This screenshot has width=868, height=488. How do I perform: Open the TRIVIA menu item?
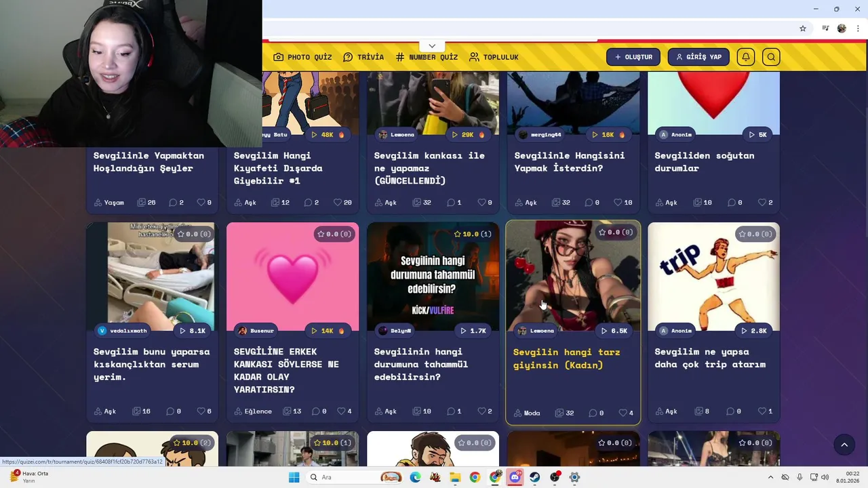click(363, 57)
